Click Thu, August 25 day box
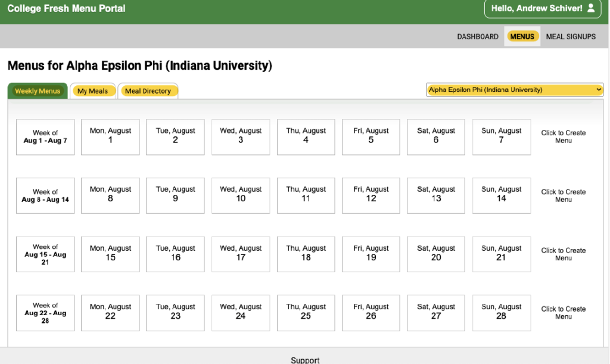Screen dimensions: 610x364 click(x=306, y=313)
